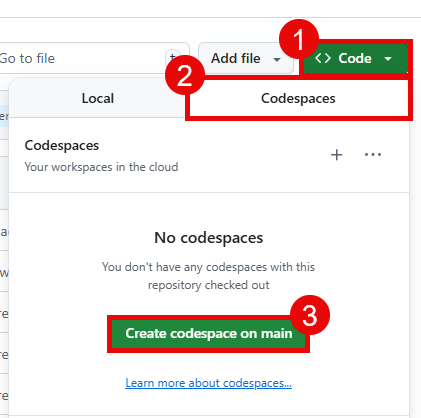Switch to the Local tab
Viewport: 421px width, 418px height.
(98, 99)
